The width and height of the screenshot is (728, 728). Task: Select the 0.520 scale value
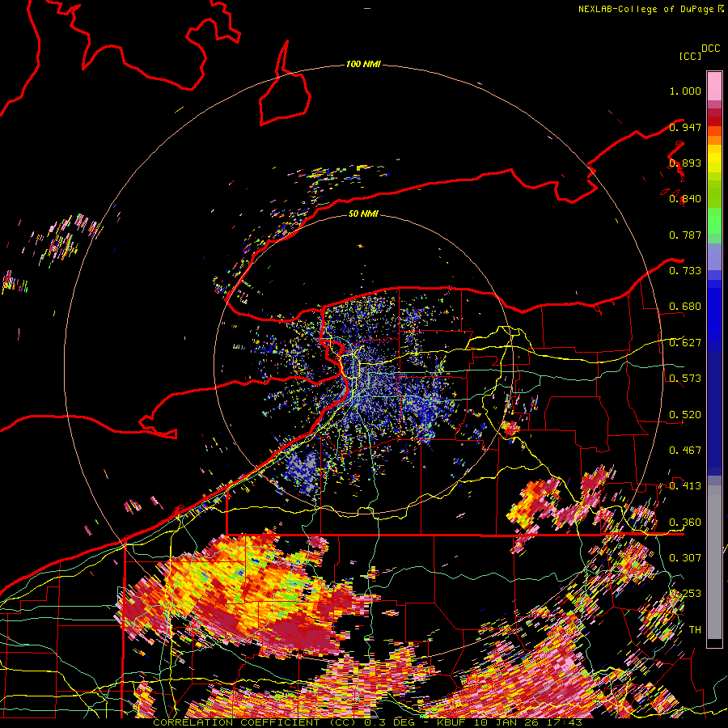685,415
